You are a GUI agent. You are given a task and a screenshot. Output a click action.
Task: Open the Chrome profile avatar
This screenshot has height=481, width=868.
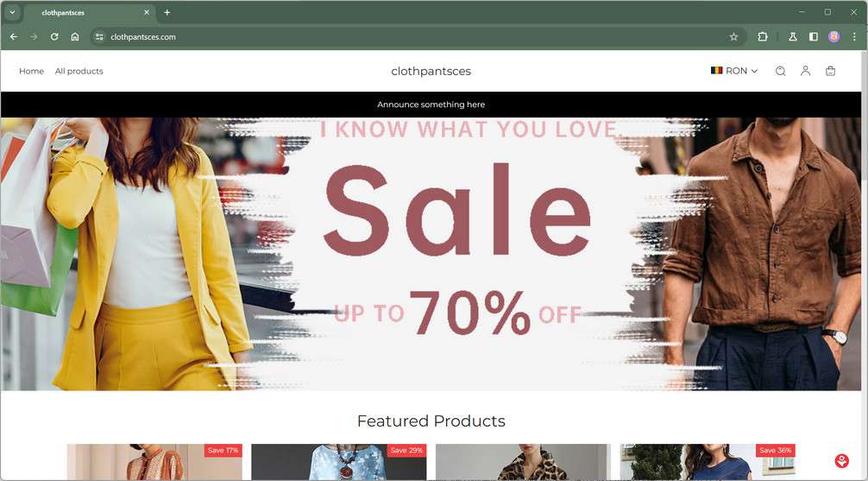point(833,36)
